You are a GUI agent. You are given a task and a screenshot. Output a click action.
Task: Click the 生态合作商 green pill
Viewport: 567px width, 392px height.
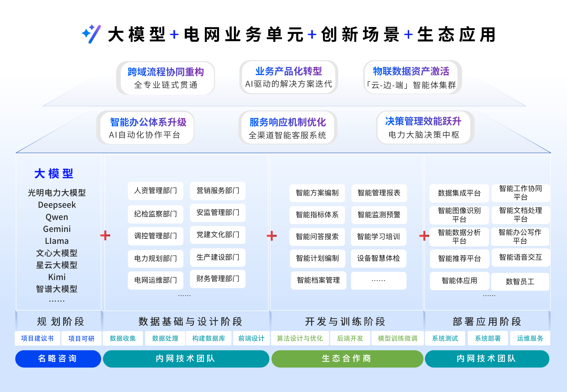tap(347, 359)
